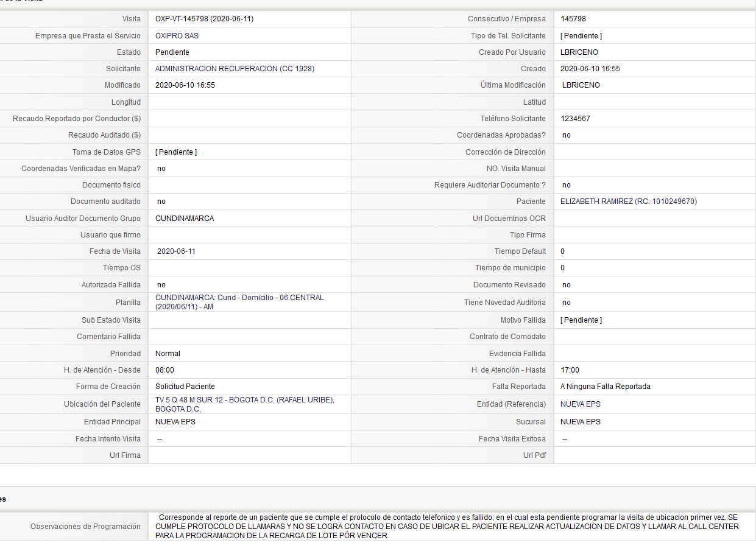756x554 pixels.
Task: Click the end attention hour 17:00
Action: (570, 370)
